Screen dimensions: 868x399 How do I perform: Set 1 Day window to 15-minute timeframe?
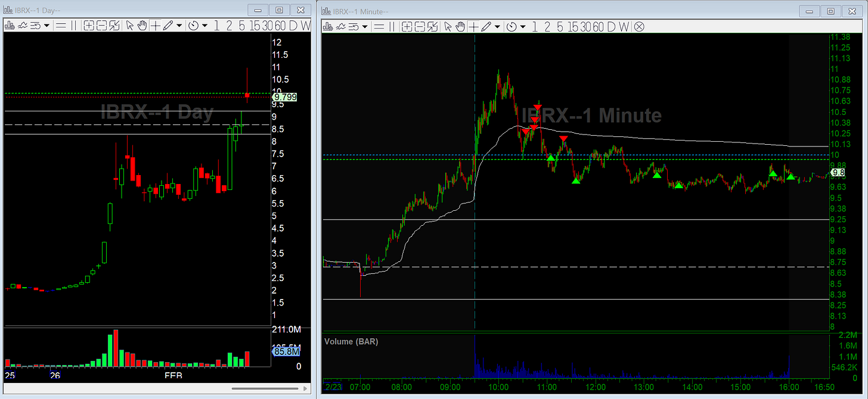pyautogui.click(x=255, y=26)
